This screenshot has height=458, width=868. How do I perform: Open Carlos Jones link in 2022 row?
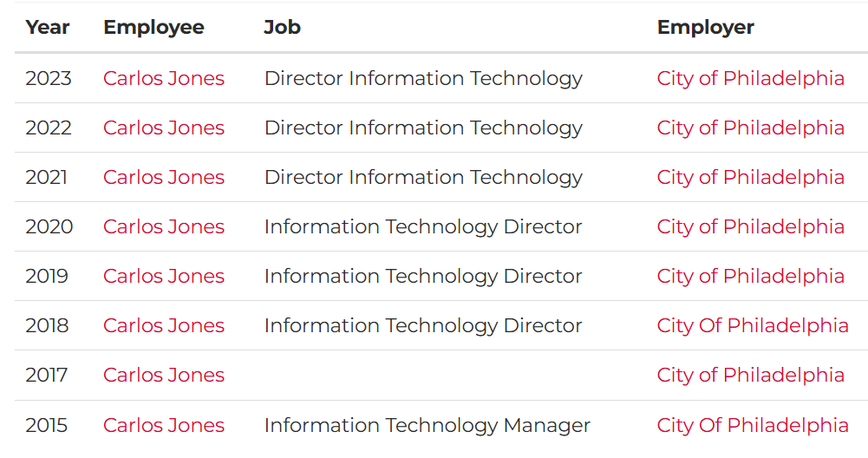164,128
